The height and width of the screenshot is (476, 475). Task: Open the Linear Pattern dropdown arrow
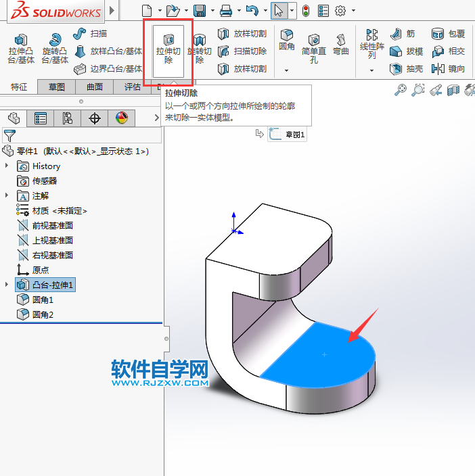371,70
